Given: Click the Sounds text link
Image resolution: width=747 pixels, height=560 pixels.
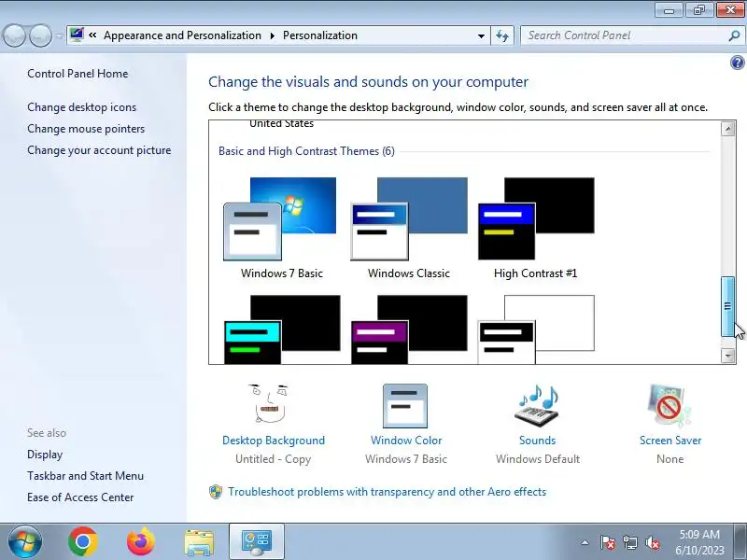Looking at the screenshot, I should pyautogui.click(x=538, y=441).
